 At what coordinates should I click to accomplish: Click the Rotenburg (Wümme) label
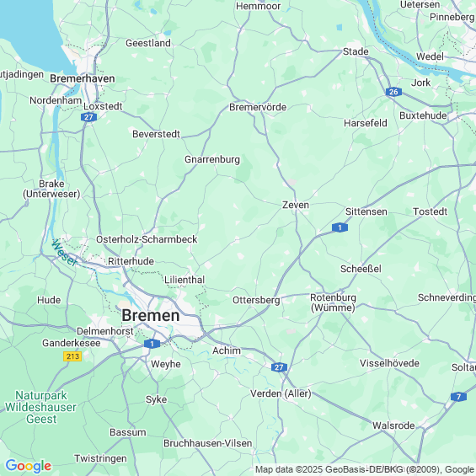[x=333, y=302]
